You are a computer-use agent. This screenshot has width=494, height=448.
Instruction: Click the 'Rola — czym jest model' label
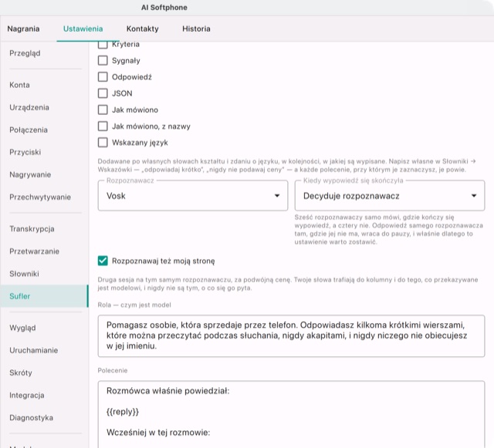point(134,305)
